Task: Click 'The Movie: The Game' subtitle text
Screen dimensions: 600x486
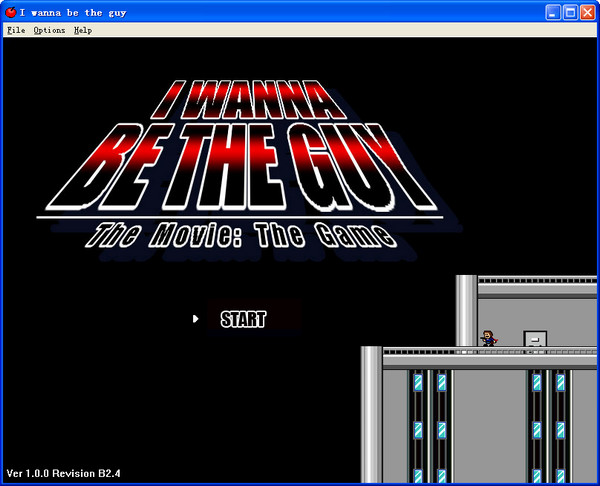Action: point(238,236)
